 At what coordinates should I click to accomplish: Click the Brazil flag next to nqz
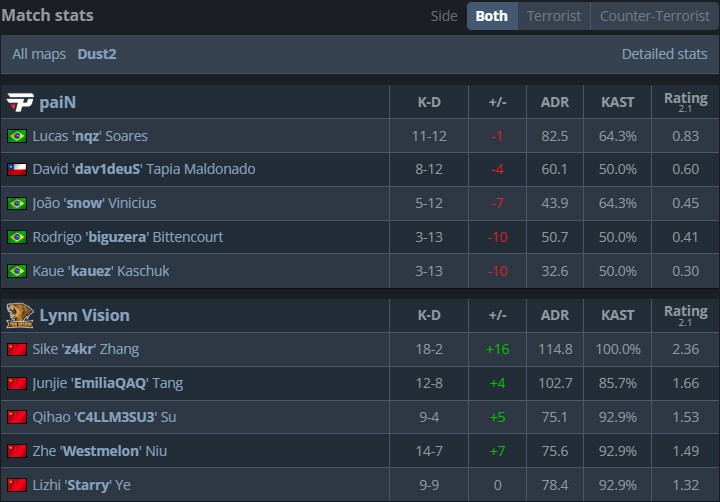click(x=17, y=136)
